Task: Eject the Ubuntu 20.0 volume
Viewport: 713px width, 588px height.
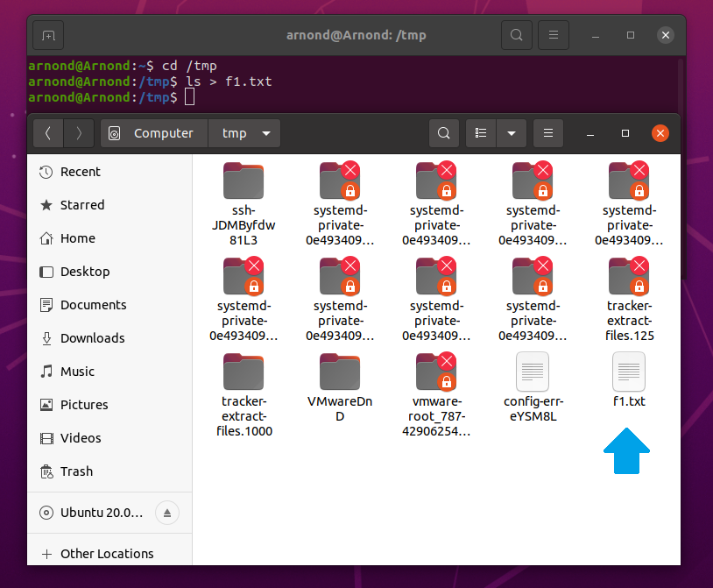Action: click(x=166, y=513)
